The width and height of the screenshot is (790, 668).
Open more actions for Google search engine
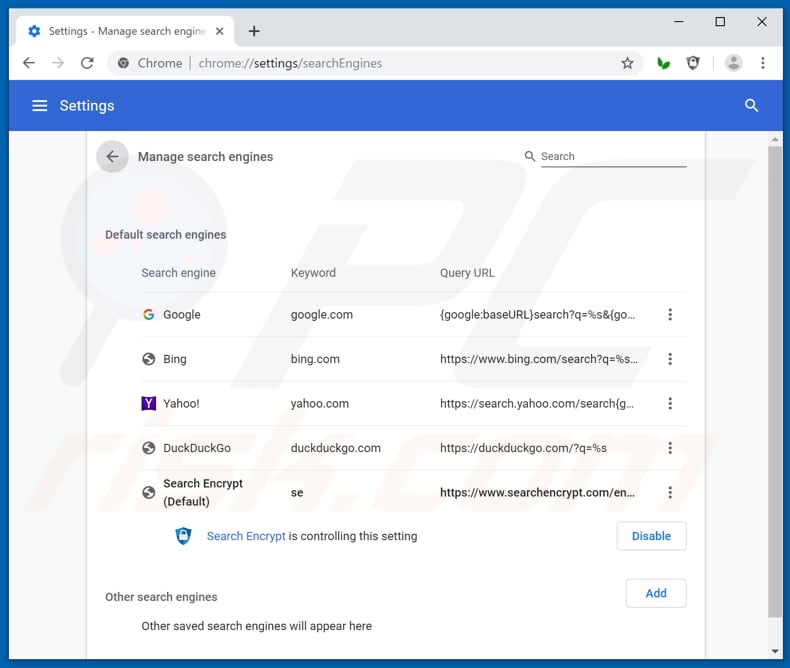tap(670, 314)
